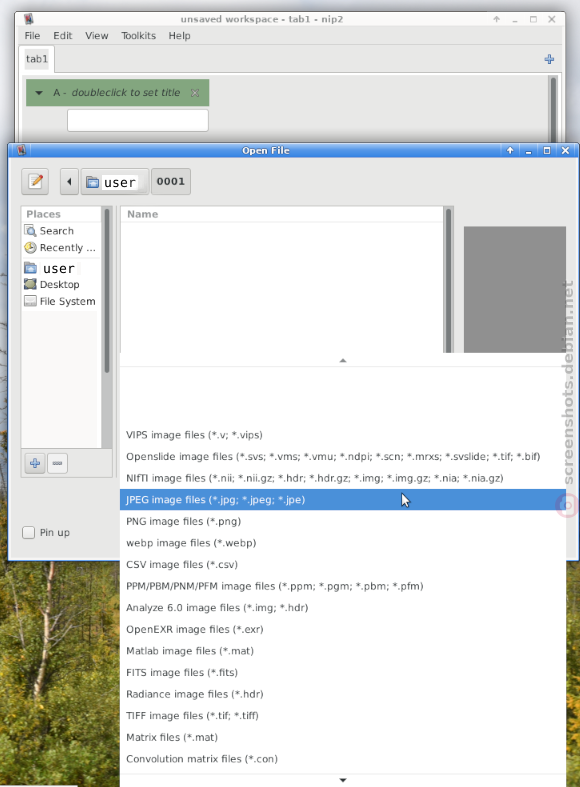The image size is (580, 787).
Task: Open the Toolkits menu
Action: pyautogui.click(x=138, y=36)
